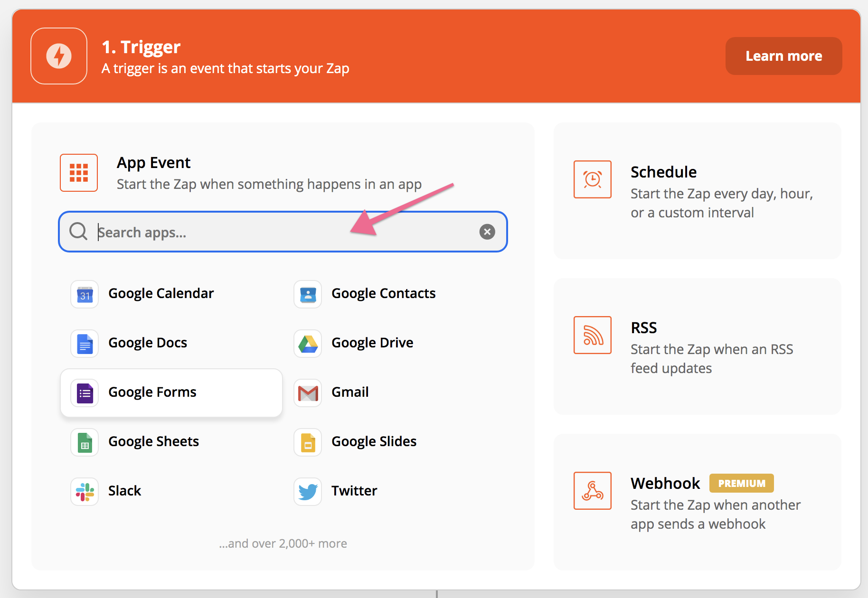Choose the Slack label
This screenshot has height=598, width=868.
click(124, 491)
